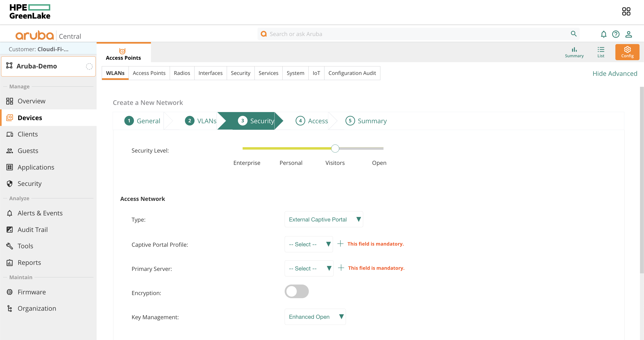Open the user account icon
Viewport: 644px width, 340px height.
point(629,34)
